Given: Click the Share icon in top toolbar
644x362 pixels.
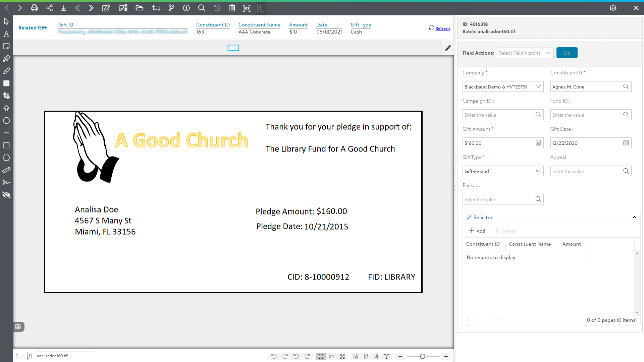Looking at the screenshot, I should 50,8.
